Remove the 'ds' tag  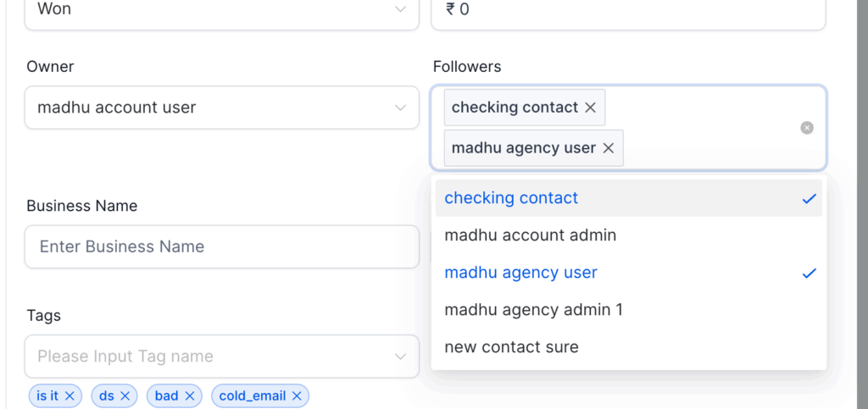(x=125, y=395)
